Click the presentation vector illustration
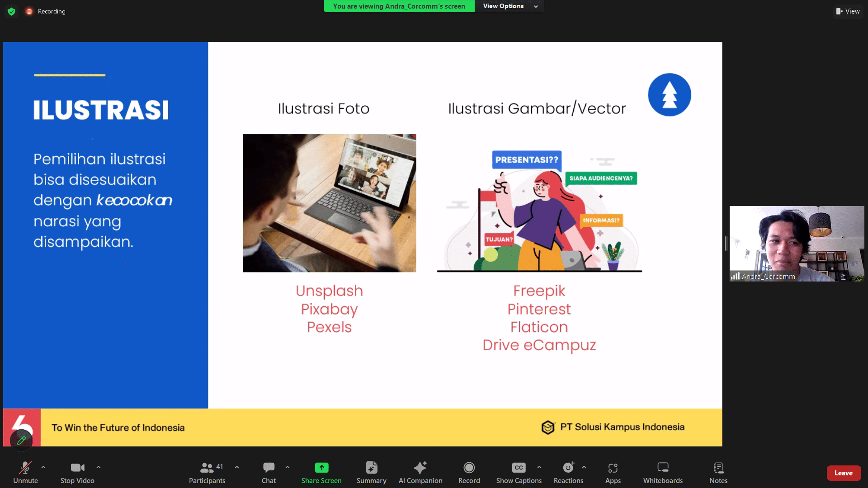Screen dimensions: 868x488 [x=539, y=211]
